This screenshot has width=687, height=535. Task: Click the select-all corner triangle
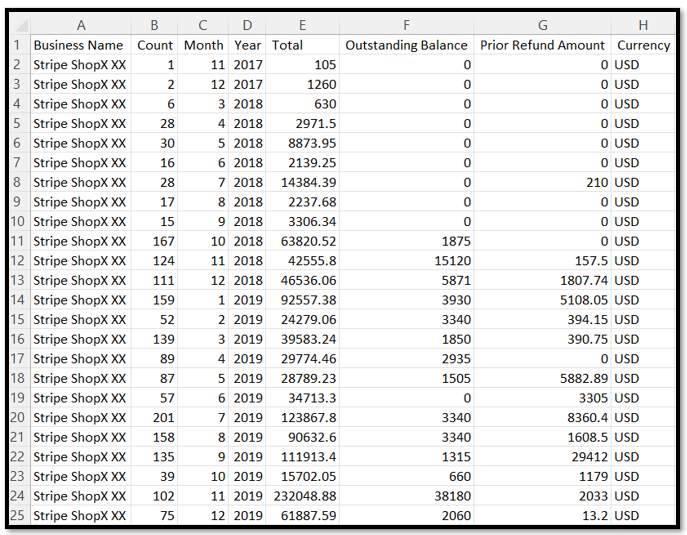click(20, 25)
